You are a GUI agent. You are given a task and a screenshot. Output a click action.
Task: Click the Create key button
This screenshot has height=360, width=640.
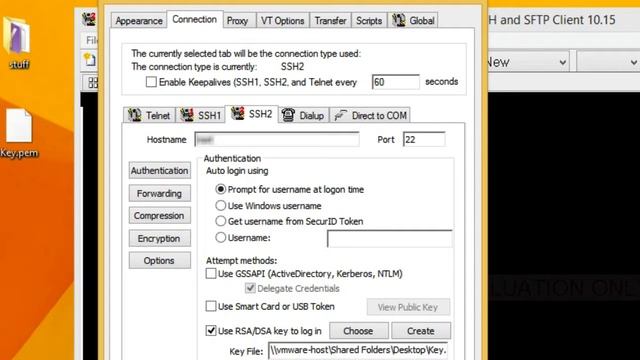click(x=421, y=331)
